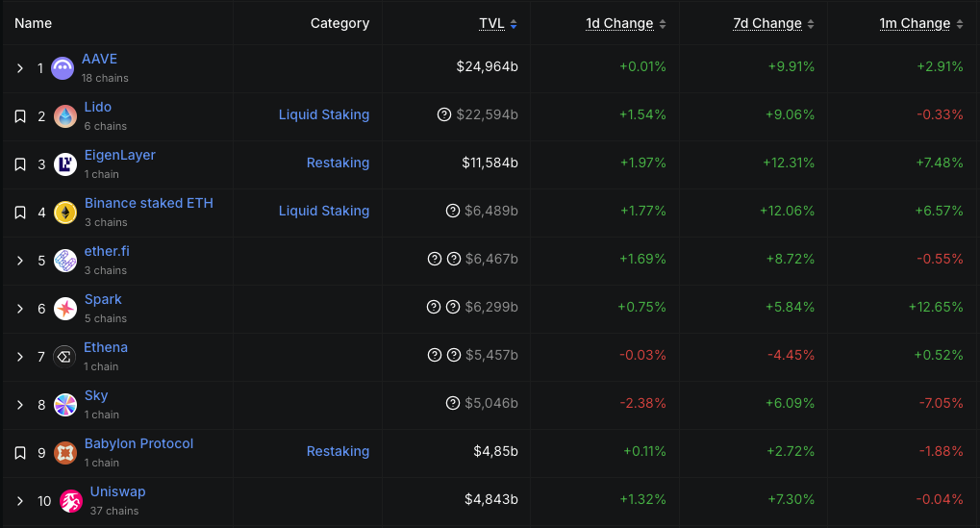The width and height of the screenshot is (980, 528).
Task: Click the Name column header
Action: coord(33,23)
